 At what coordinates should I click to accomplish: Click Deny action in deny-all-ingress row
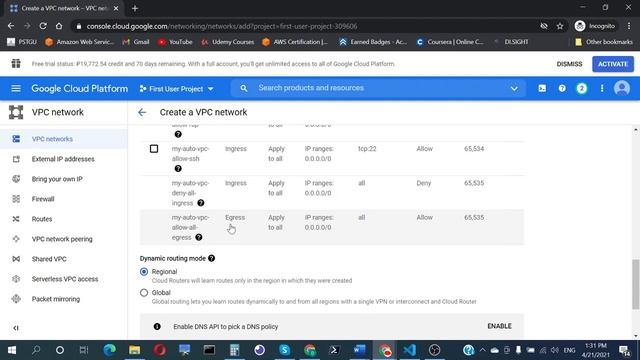424,183
